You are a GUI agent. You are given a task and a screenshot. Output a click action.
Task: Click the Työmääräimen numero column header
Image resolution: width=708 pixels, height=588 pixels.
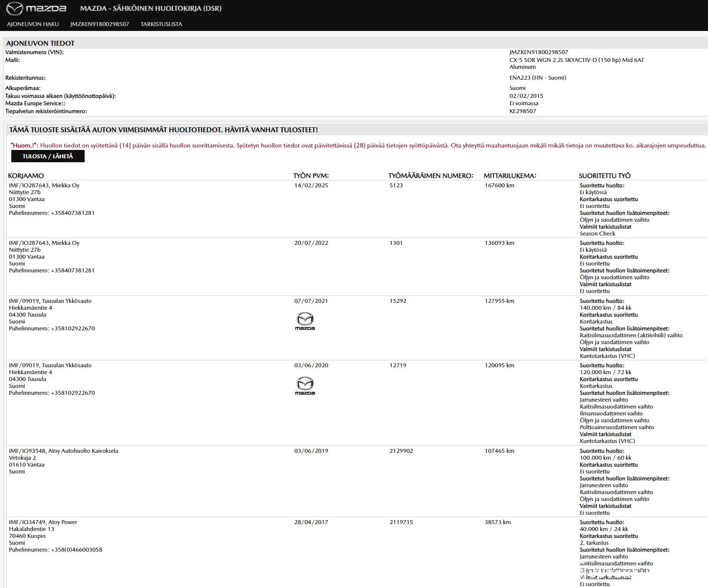tap(431, 176)
